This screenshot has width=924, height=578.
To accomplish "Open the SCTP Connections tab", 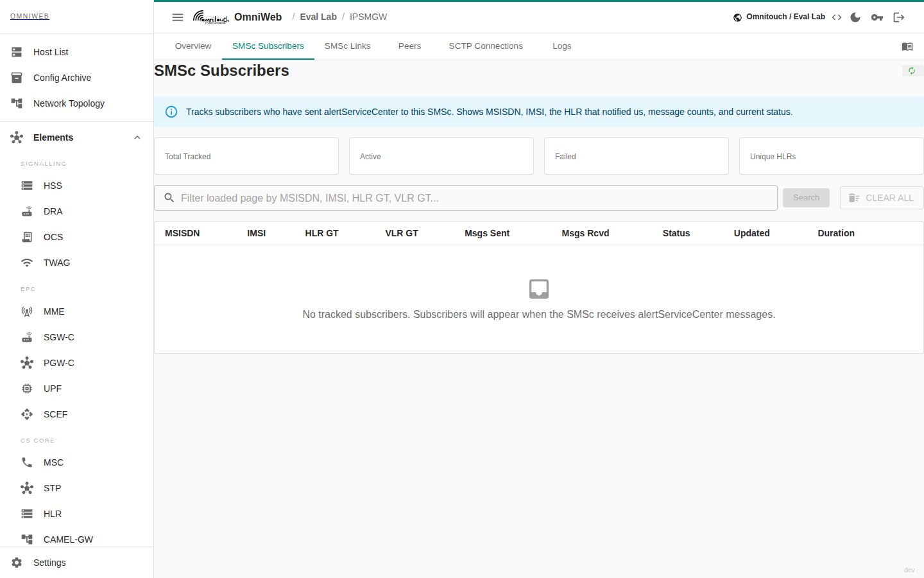I will click(486, 46).
